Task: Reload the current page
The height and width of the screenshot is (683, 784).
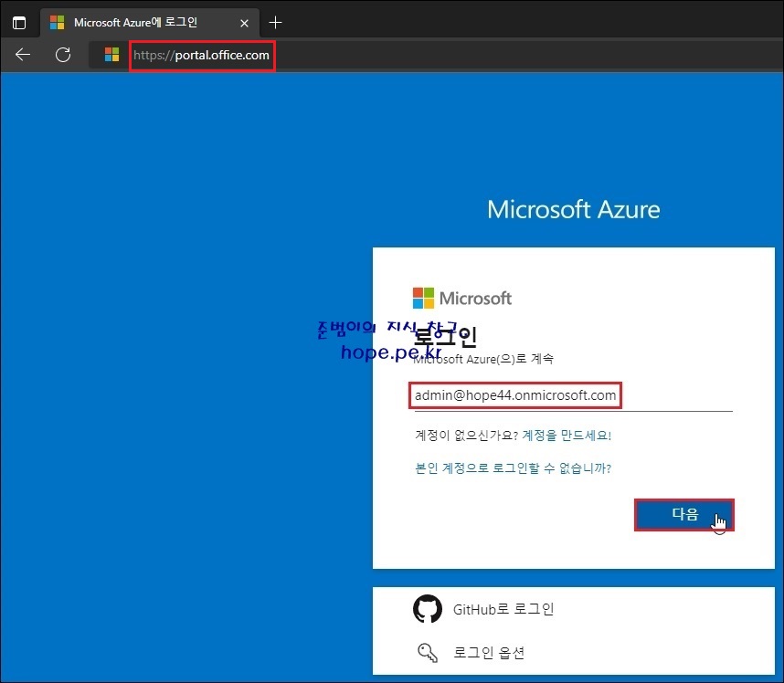Action: (x=63, y=55)
